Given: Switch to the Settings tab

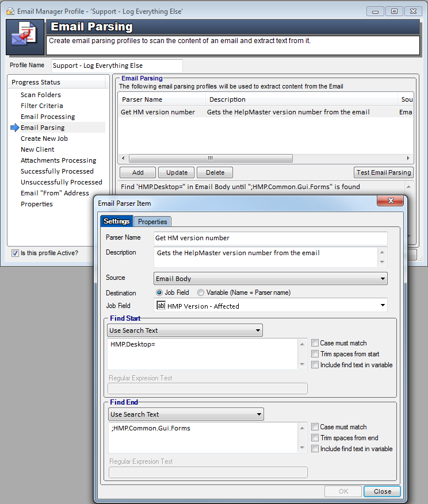Looking at the screenshot, I should tap(117, 221).
